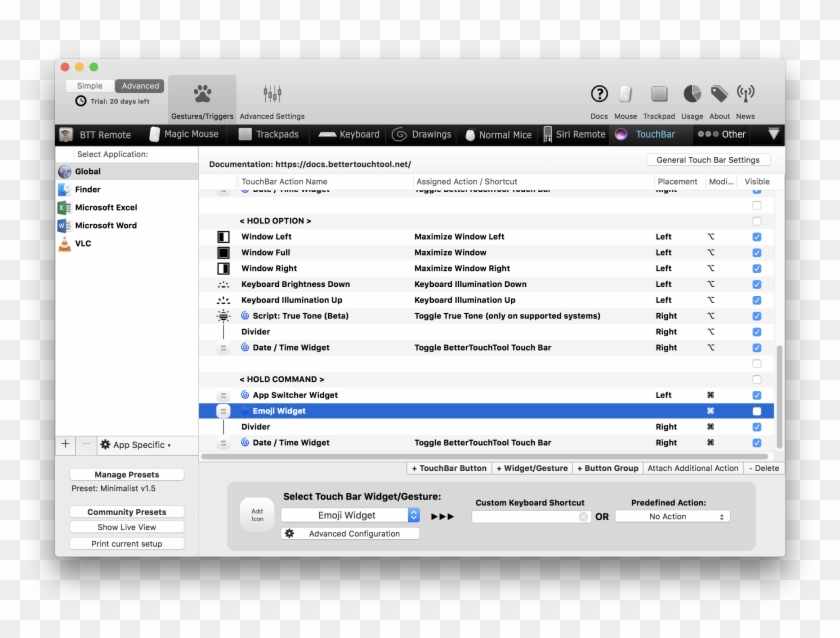Click the plus icon to add application

[x=66, y=444]
